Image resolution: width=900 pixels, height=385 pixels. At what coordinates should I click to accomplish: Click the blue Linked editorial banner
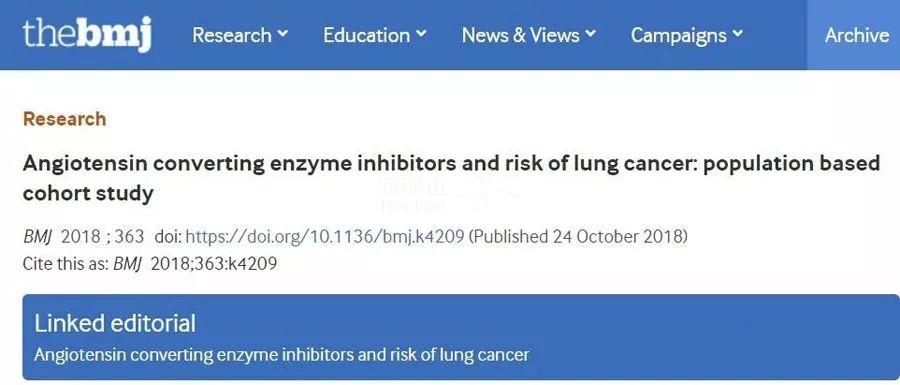pyautogui.click(x=461, y=337)
